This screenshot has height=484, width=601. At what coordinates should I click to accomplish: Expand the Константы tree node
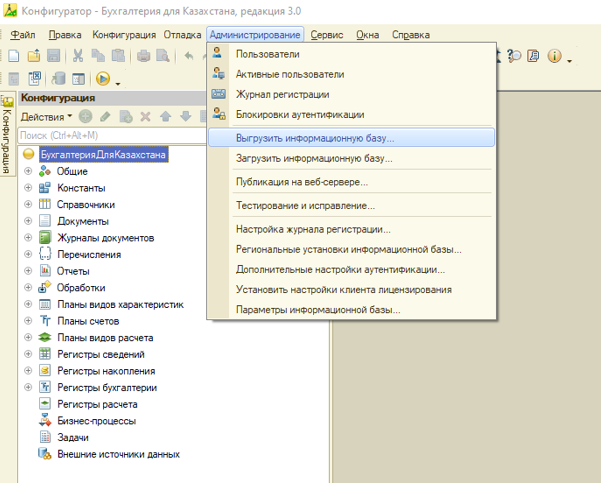(x=28, y=187)
